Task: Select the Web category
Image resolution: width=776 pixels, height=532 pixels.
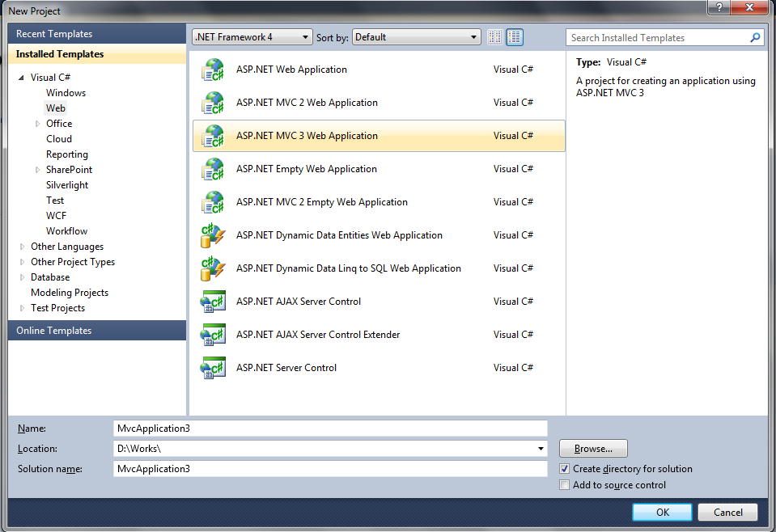Action: pos(55,108)
